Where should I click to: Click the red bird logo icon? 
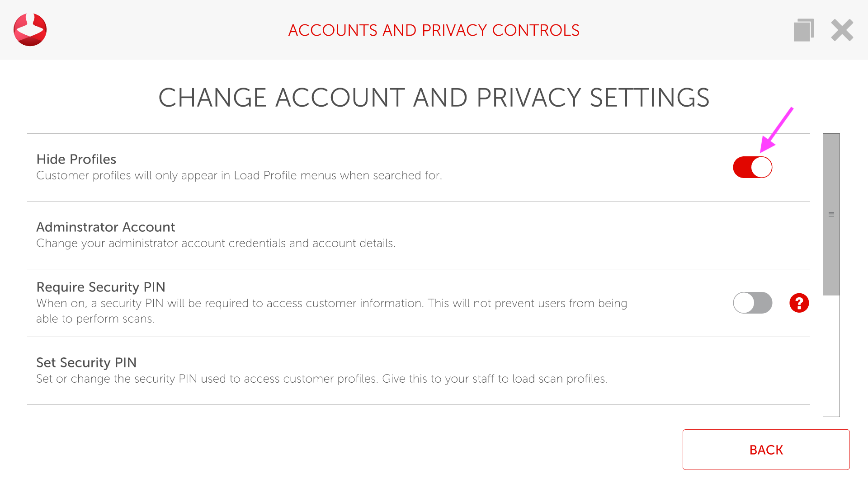(x=30, y=30)
